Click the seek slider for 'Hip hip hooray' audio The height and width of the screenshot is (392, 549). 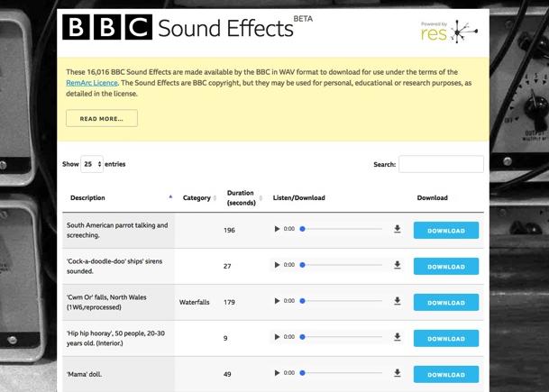click(341, 337)
